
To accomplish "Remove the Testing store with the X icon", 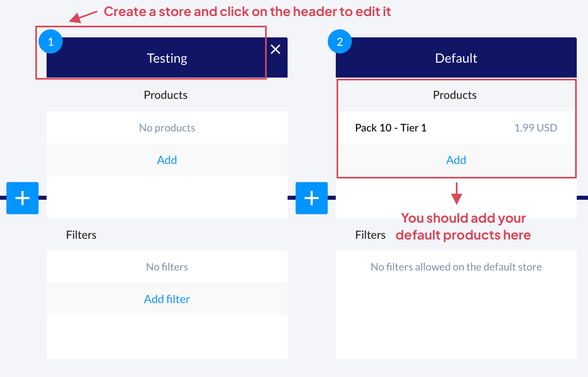I will pyautogui.click(x=276, y=49).
